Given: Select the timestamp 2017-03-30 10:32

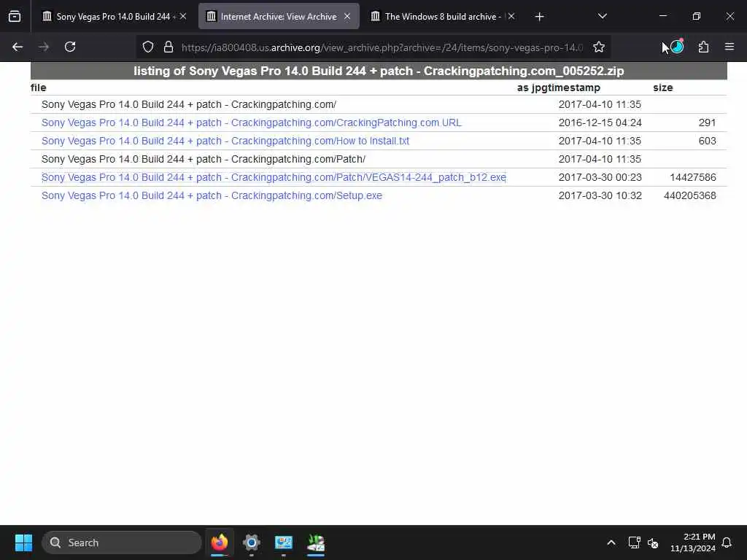Looking at the screenshot, I should coord(600,195).
